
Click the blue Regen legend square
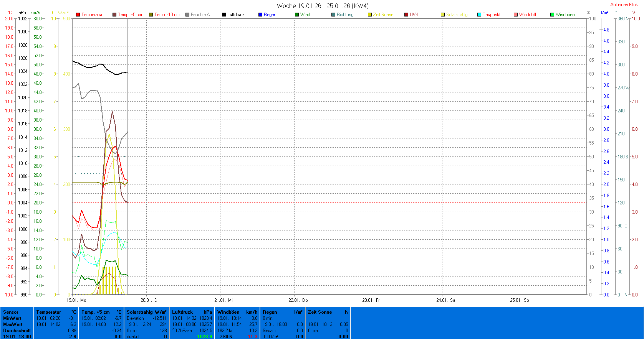tap(260, 15)
